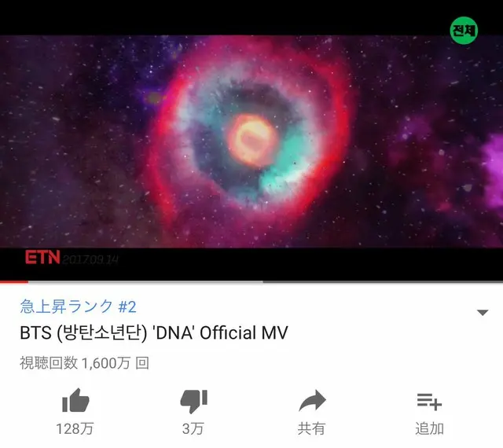Screen dimensions: 503x448
Task: Click the red ETN logo watermark
Action: click(x=42, y=257)
